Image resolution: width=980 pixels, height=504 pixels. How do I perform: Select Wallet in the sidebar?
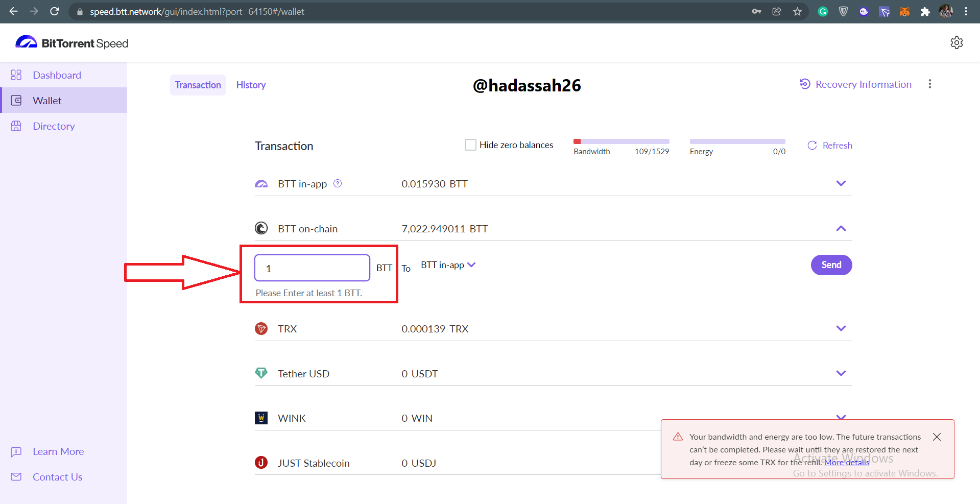[x=63, y=100]
